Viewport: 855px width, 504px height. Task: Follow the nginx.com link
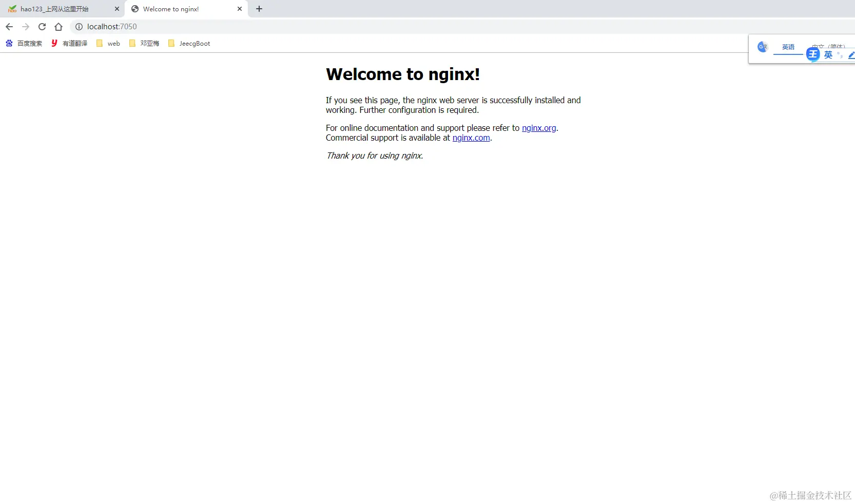click(471, 138)
